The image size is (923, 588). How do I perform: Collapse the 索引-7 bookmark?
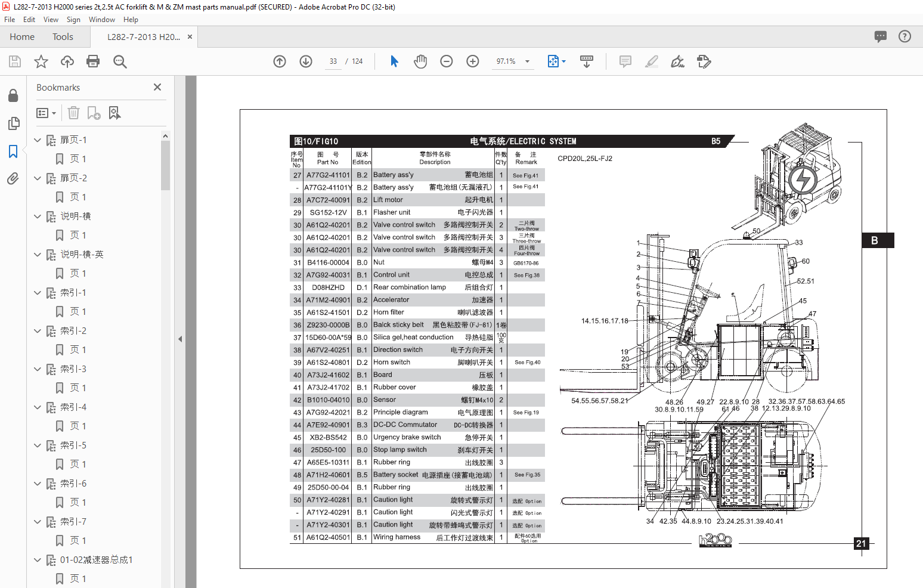click(x=38, y=522)
